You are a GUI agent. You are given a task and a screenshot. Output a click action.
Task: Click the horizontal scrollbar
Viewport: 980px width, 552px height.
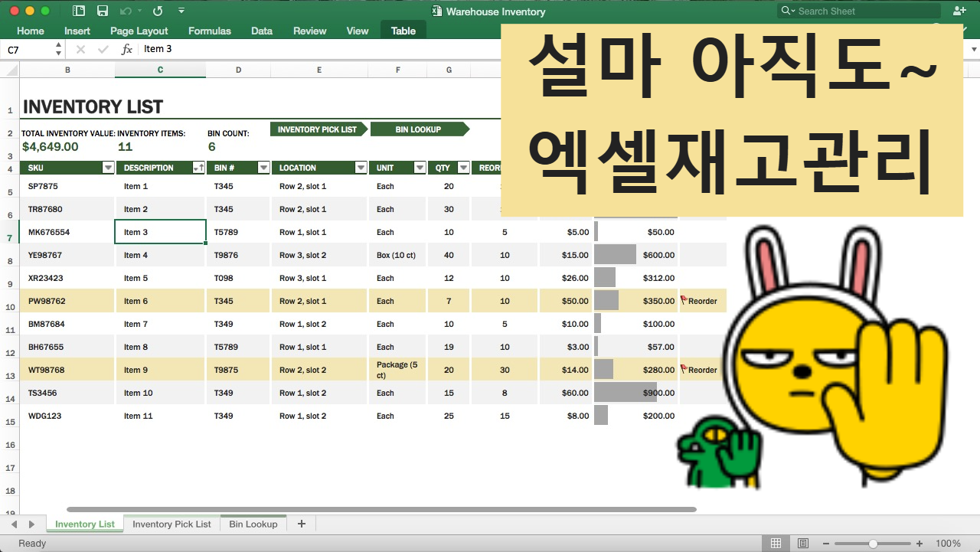pyautogui.click(x=381, y=509)
